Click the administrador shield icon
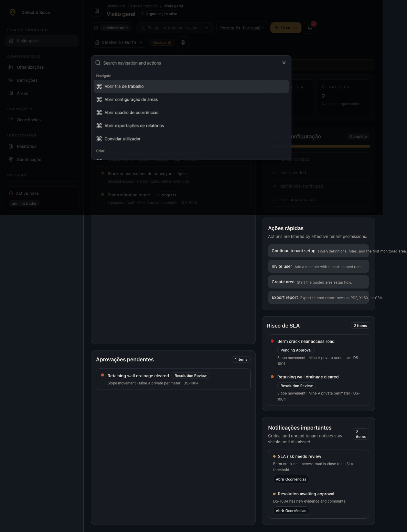 point(96,28)
